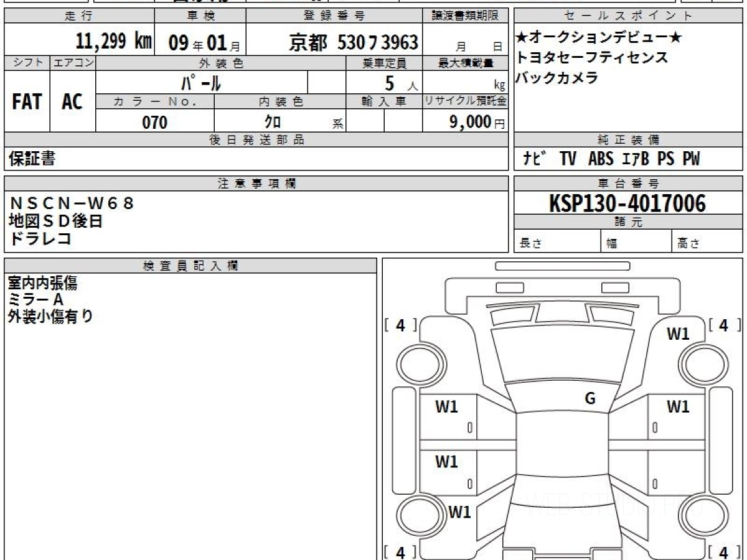Select registration number 京都 530 7 3963
Screen dimensions: 747x560
click(353, 42)
